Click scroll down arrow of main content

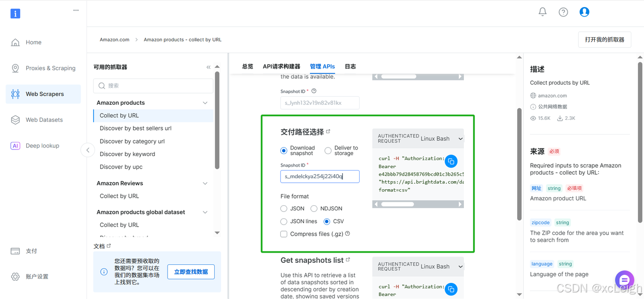pyautogui.click(x=520, y=294)
